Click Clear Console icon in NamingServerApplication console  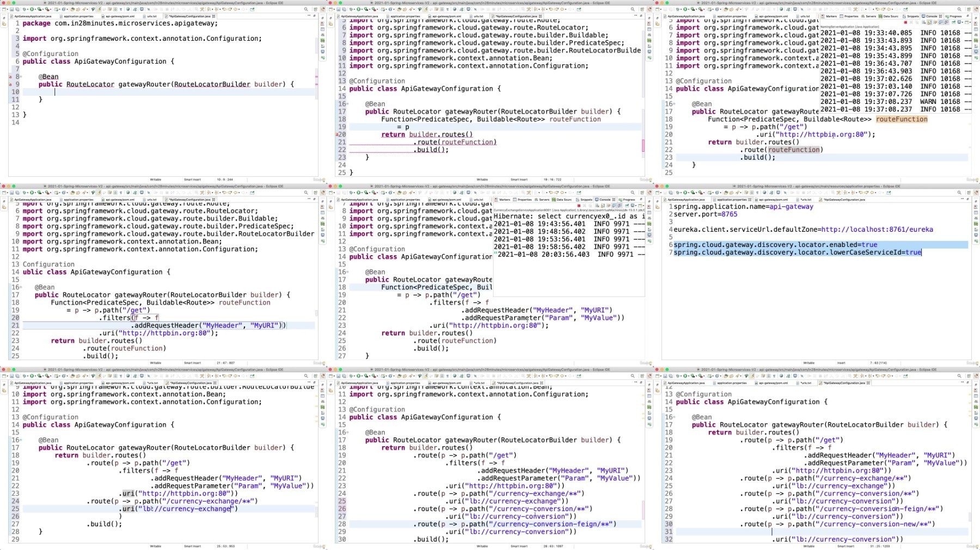(924, 22)
